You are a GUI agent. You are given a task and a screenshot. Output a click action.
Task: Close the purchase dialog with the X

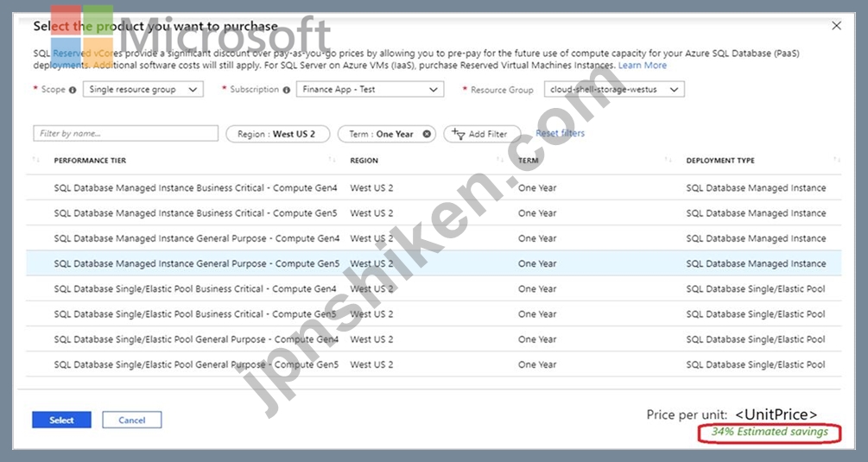836,25
